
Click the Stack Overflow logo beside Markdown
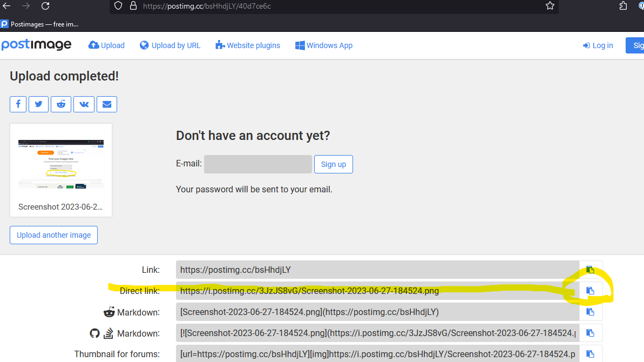click(x=109, y=333)
